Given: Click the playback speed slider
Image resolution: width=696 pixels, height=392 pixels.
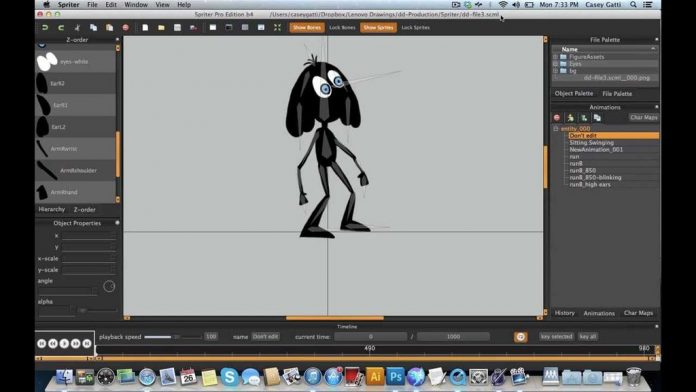Looking at the screenshot, I should (x=173, y=337).
